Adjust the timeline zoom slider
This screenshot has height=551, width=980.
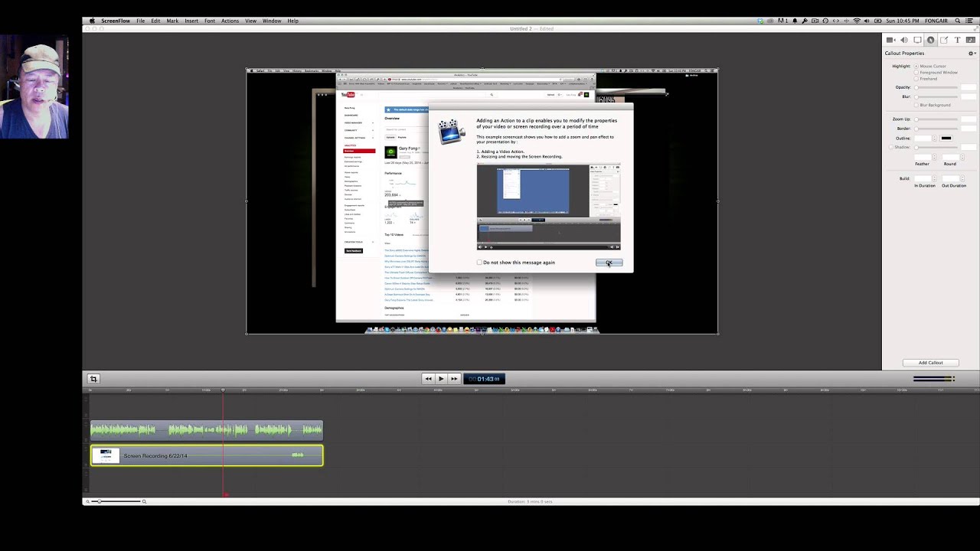pyautogui.click(x=116, y=501)
